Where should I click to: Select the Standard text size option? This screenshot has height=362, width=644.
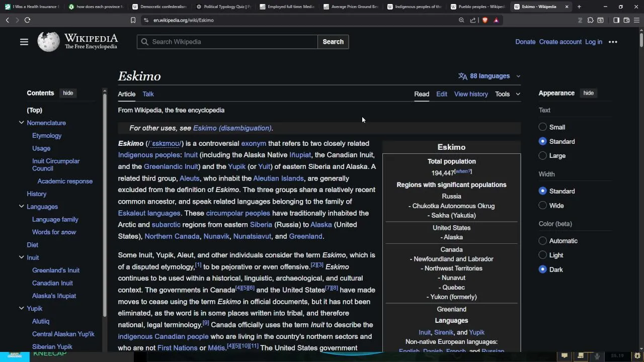click(542, 141)
